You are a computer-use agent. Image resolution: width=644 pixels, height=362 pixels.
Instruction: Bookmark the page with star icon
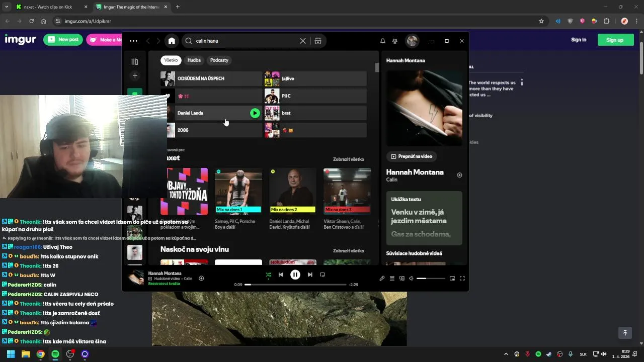[541, 21]
